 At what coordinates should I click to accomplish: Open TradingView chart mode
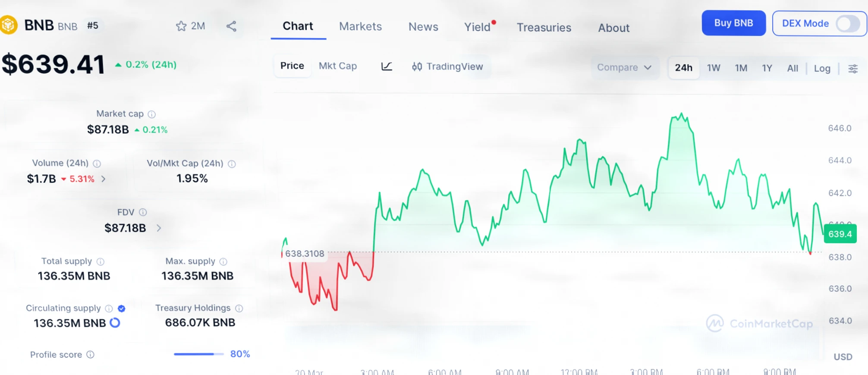click(447, 66)
